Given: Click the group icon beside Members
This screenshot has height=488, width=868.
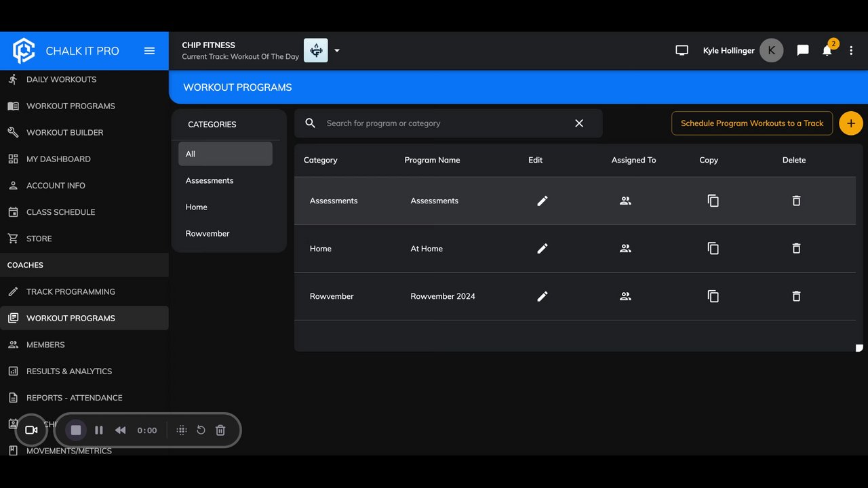Looking at the screenshot, I should tap(13, 344).
